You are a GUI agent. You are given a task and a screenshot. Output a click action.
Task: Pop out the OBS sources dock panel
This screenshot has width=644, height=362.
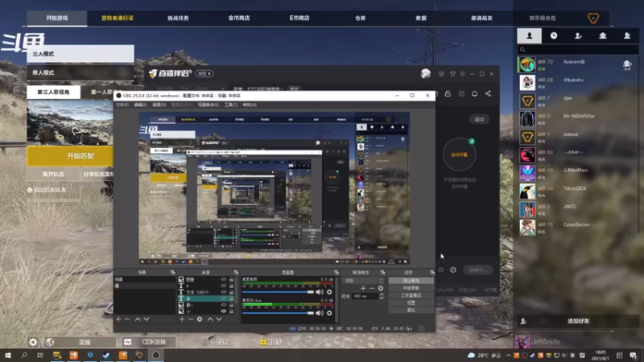[236, 273]
